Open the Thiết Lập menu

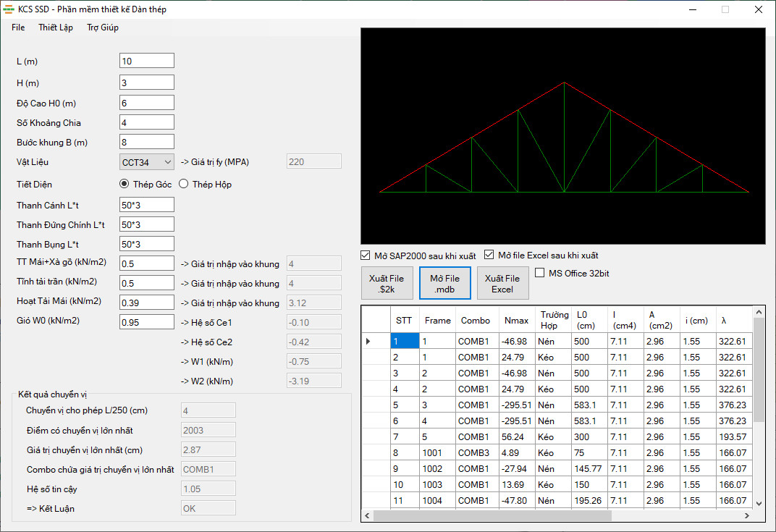point(56,28)
